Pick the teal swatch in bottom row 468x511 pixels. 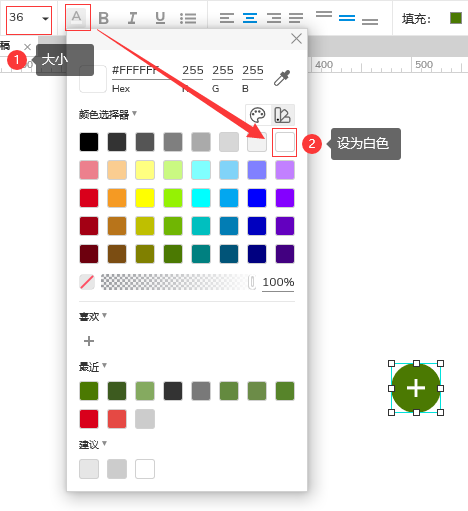pos(201,254)
